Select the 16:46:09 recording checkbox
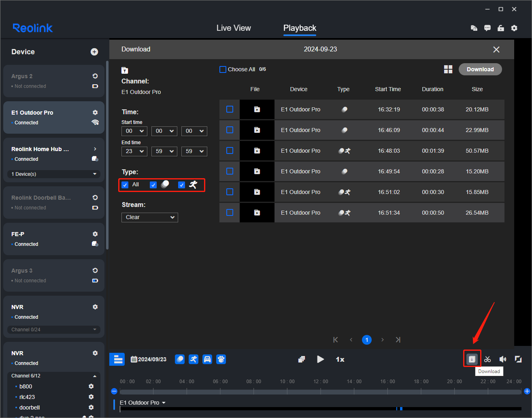 (x=230, y=130)
